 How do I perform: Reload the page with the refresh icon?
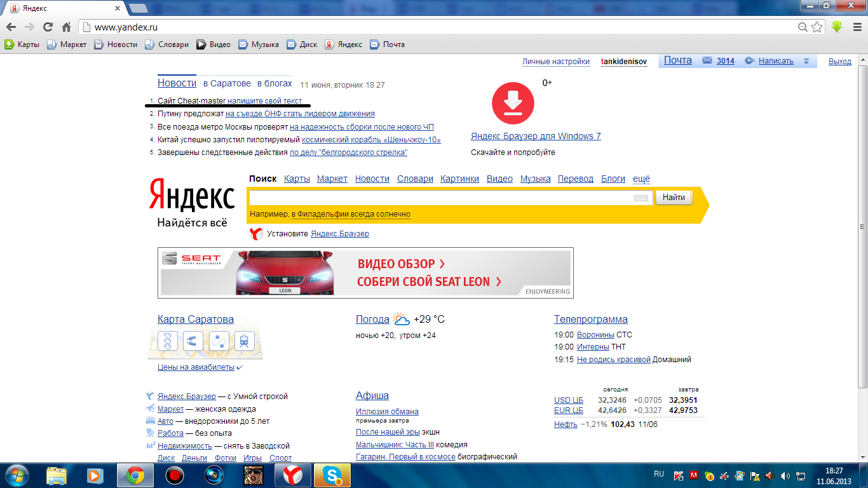48,27
